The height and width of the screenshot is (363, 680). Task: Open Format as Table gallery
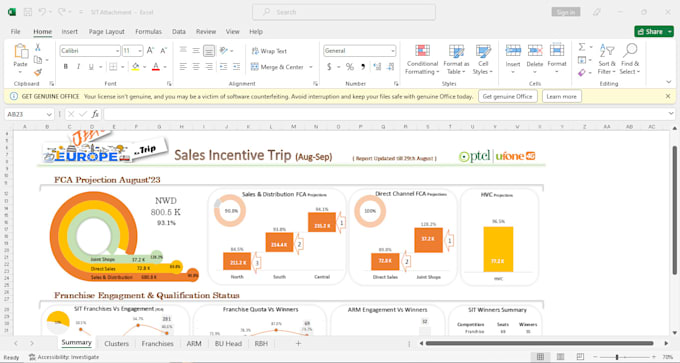point(456,59)
